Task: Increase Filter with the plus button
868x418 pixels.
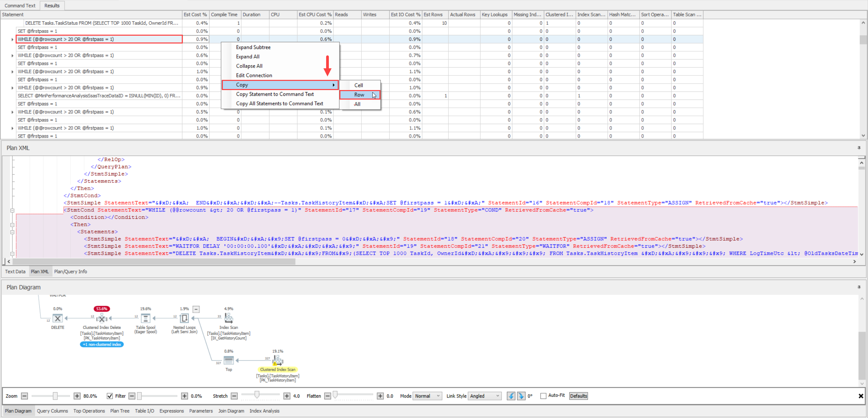Action: [184, 396]
